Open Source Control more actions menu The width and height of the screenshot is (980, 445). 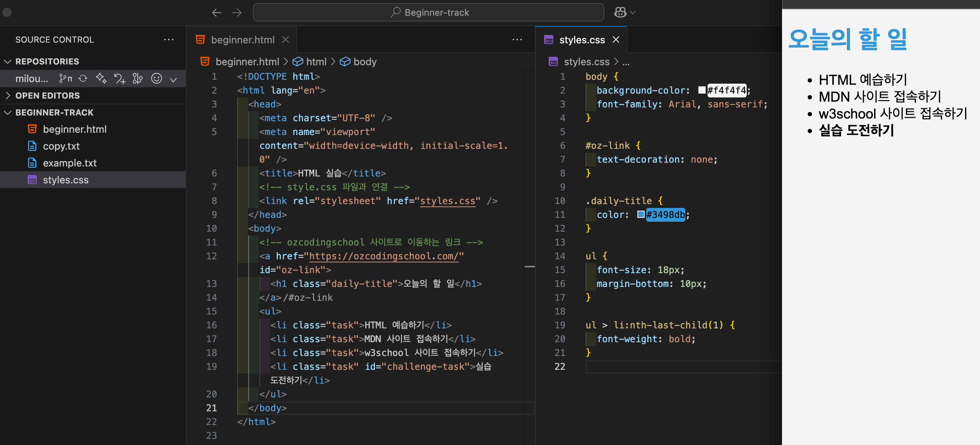(169, 40)
